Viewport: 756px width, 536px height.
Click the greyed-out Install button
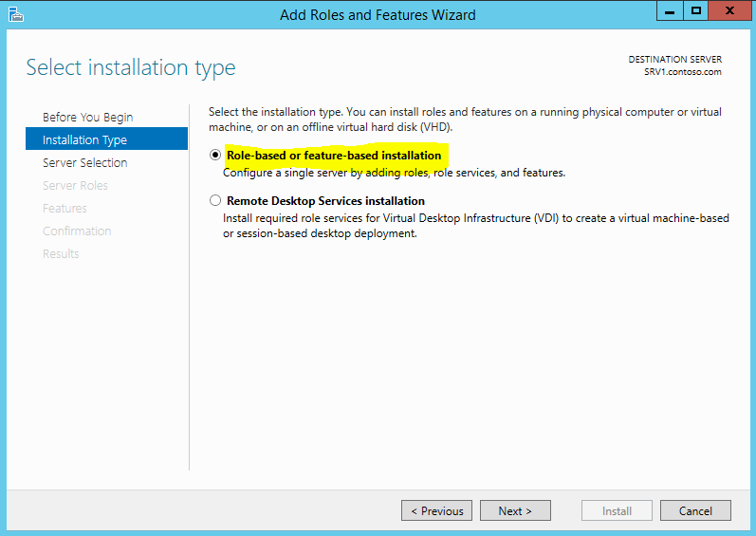click(x=617, y=510)
